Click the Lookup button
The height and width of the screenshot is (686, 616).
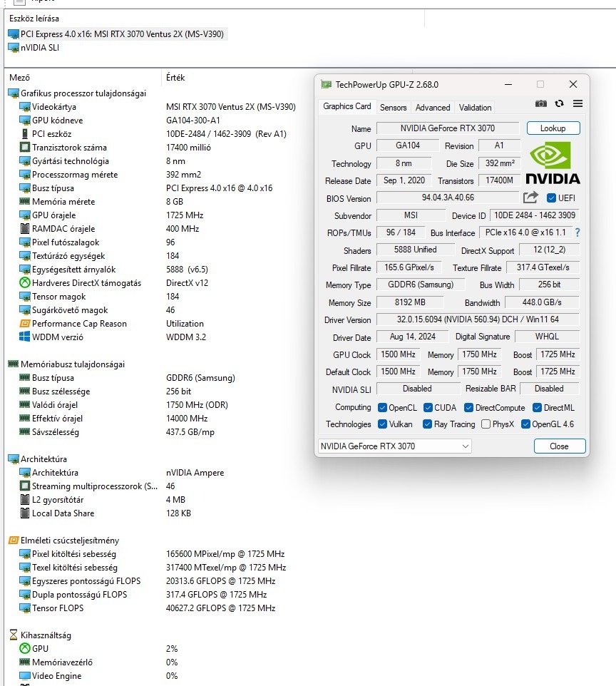(553, 128)
